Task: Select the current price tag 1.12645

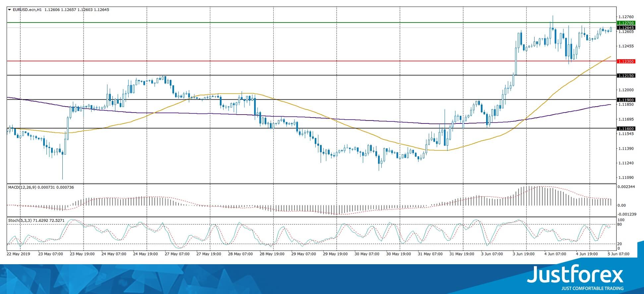Action: [x=625, y=28]
